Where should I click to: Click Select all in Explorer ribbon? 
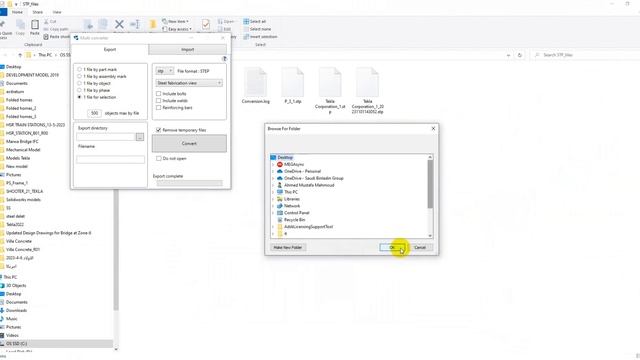(255, 21)
